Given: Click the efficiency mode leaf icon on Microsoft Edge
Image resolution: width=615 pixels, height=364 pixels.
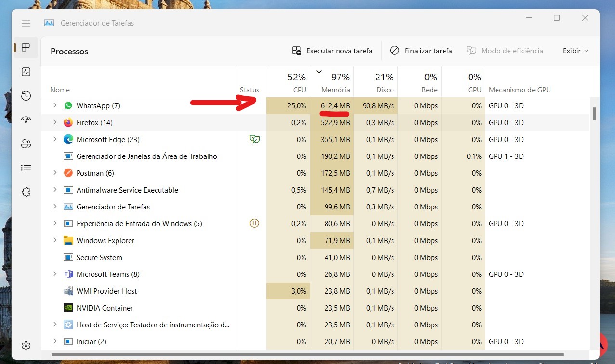Looking at the screenshot, I should (x=254, y=139).
